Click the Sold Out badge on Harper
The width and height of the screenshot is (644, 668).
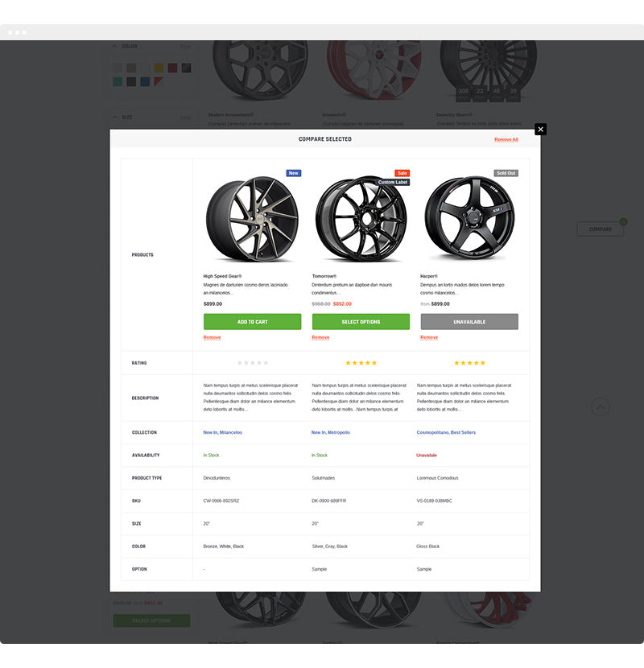(506, 173)
